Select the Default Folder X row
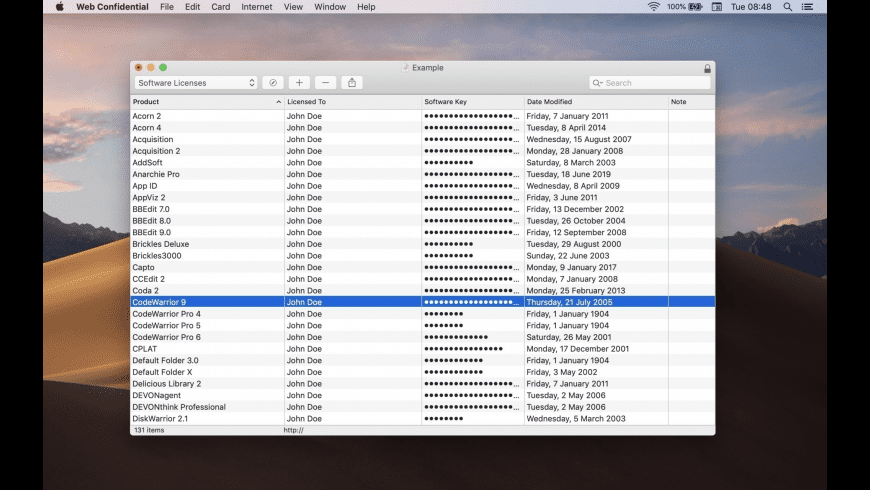 pyautogui.click(x=423, y=372)
